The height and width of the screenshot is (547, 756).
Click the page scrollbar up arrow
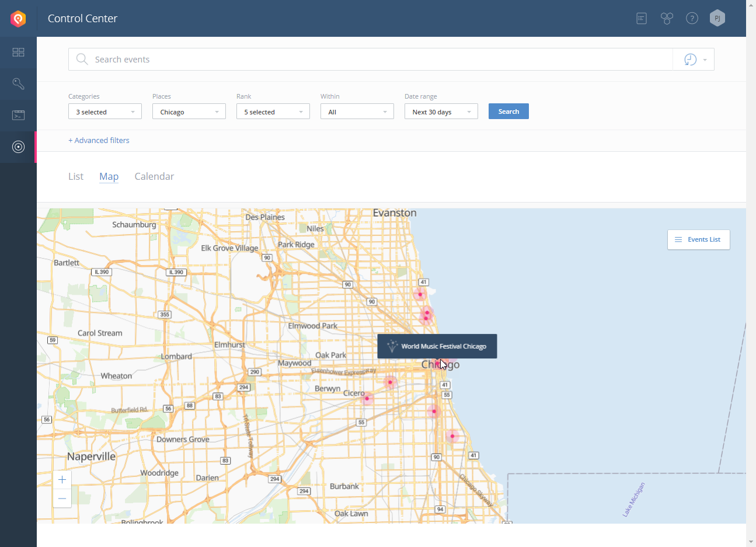(751, 5)
